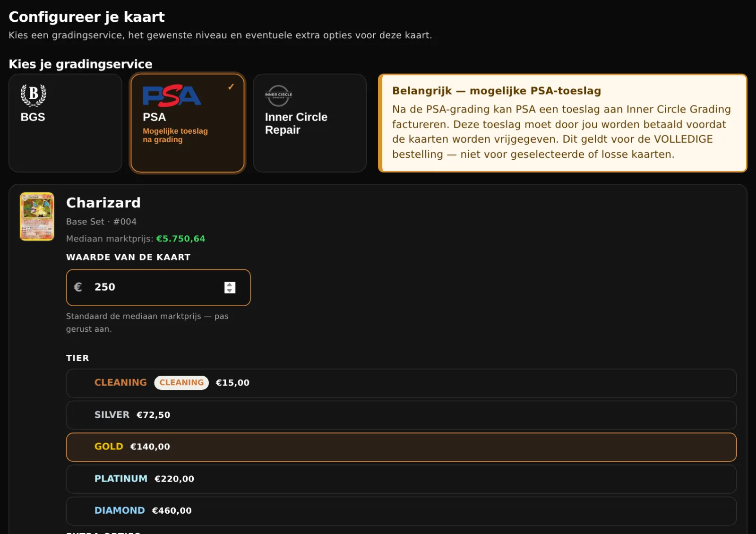Click the 'Charizard' card title
This screenshot has height=534, width=756.
[x=103, y=203]
